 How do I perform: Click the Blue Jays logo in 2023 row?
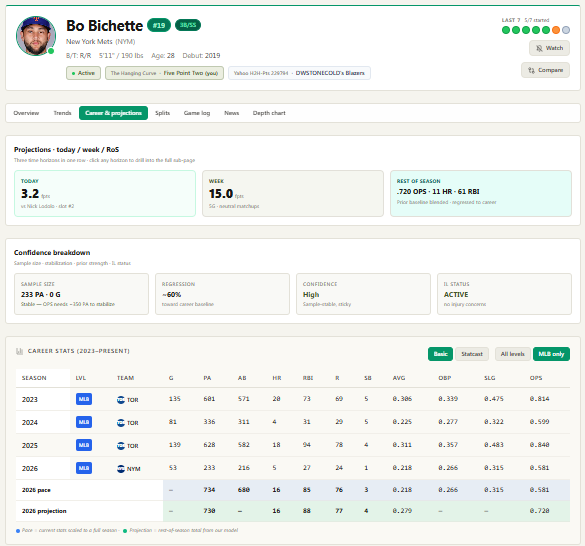pos(121,400)
